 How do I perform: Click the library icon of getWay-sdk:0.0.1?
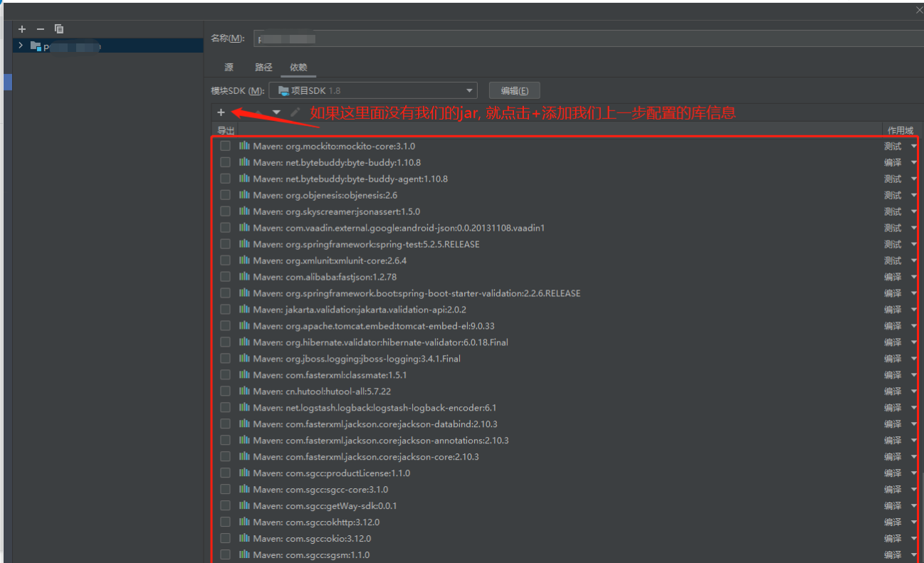pyautogui.click(x=244, y=506)
